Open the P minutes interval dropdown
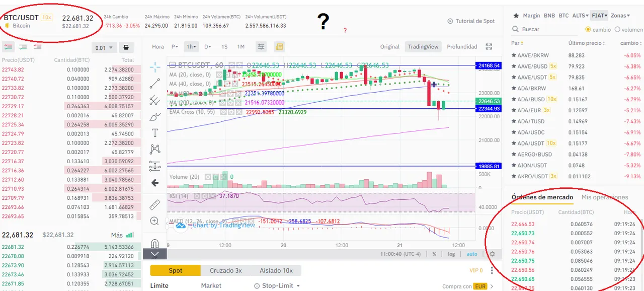 (175, 47)
